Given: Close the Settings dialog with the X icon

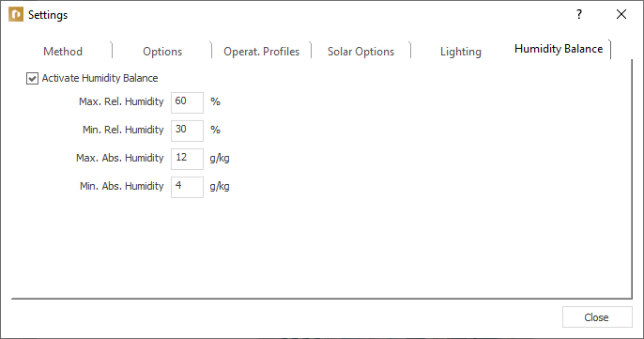Looking at the screenshot, I should 621,14.
